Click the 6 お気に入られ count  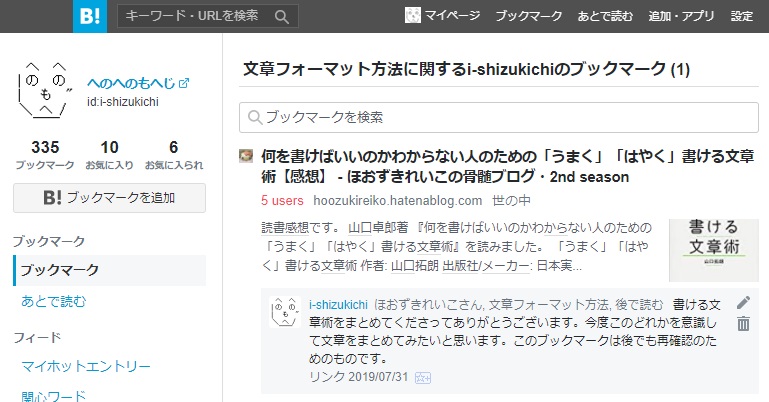pos(174,154)
